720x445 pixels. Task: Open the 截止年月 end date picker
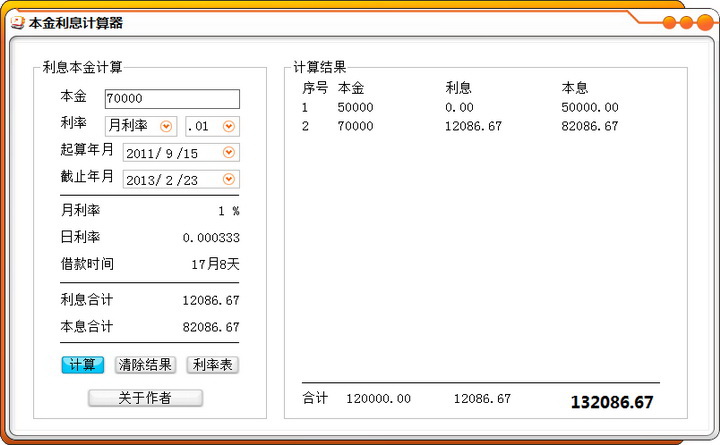click(229, 179)
